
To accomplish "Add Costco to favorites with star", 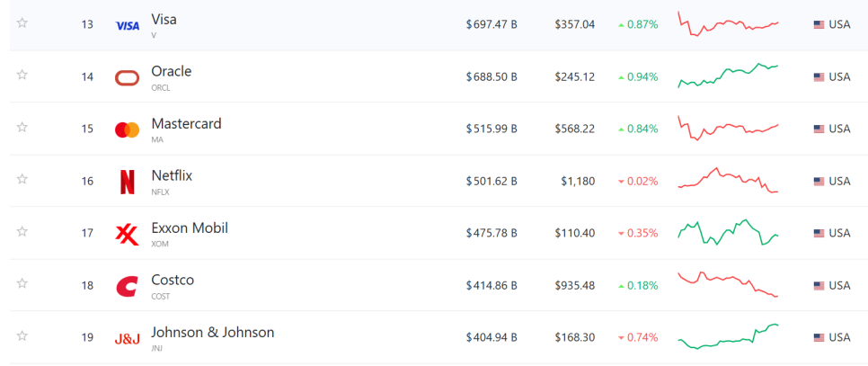I will click(x=22, y=283).
